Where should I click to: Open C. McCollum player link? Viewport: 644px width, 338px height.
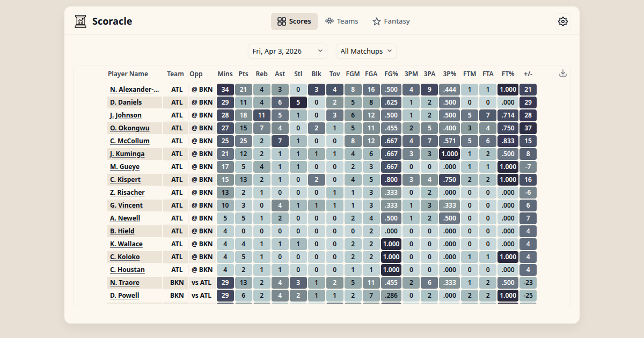tap(130, 141)
